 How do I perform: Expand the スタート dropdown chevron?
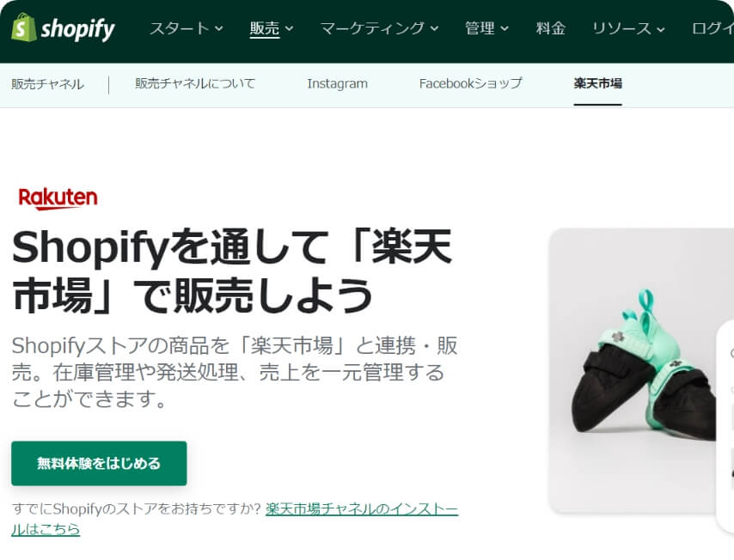click(218, 29)
